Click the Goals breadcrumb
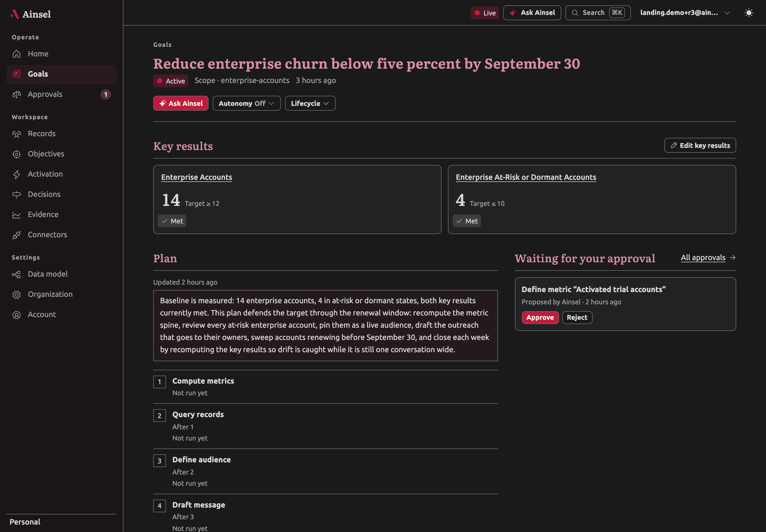766x532 pixels. point(162,45)
